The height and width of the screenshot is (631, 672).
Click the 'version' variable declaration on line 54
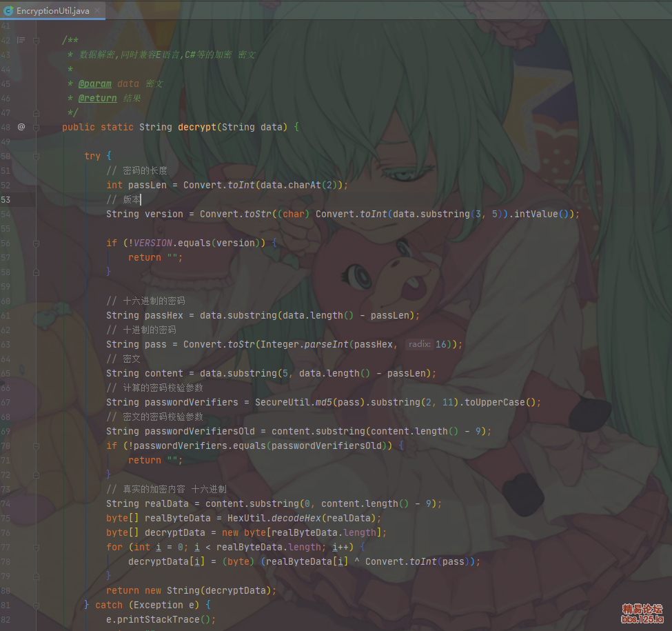click(164, 214)
